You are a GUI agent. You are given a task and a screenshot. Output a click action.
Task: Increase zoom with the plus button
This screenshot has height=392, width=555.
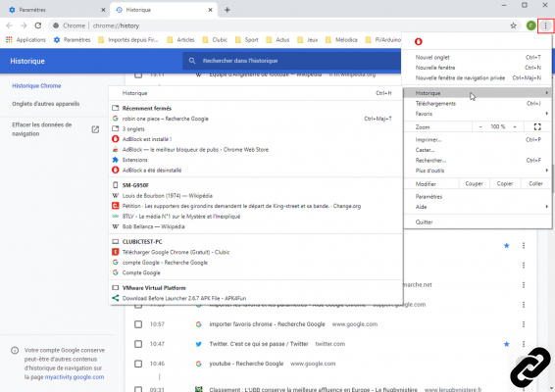click(515, 126)
